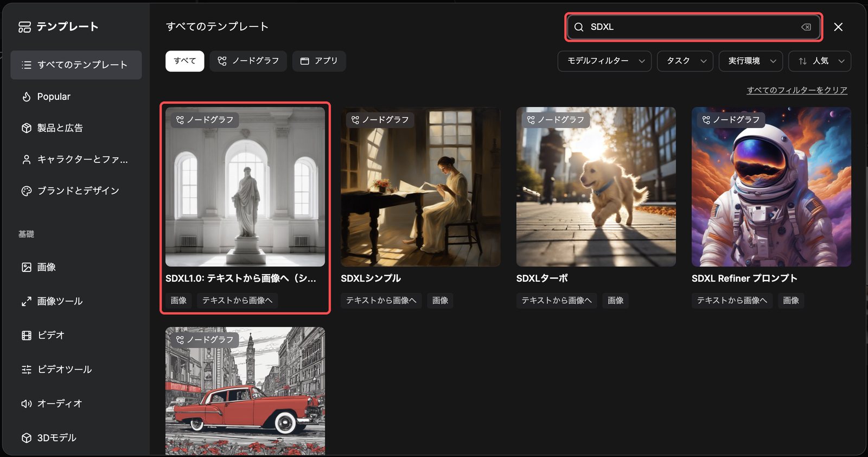
Task: Click テキストから画像へ tag under SDXL Refiner
Action: click(732, 301)
